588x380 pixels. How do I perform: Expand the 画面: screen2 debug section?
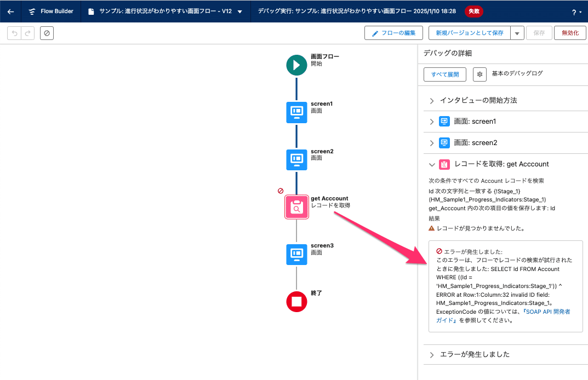(432, 143)
